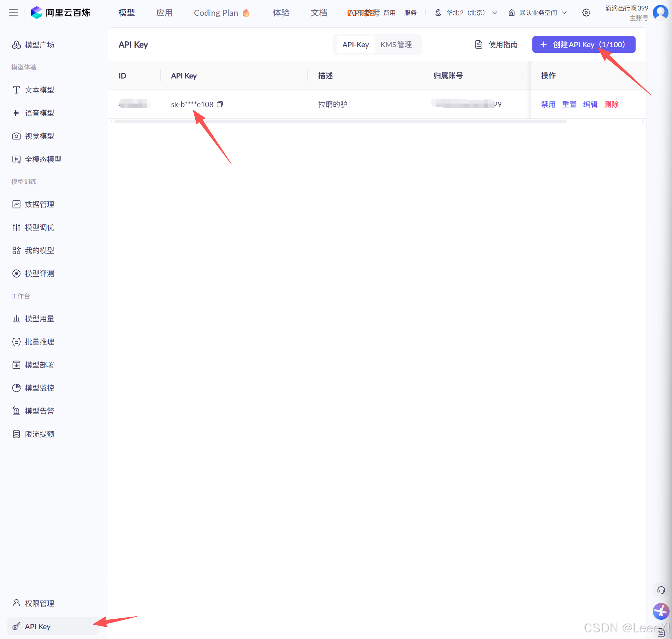Click the user avatar icon
Image resolution: width=672 pixels, height=639 pixels.
pyautogui.click(x=660, y=12)
